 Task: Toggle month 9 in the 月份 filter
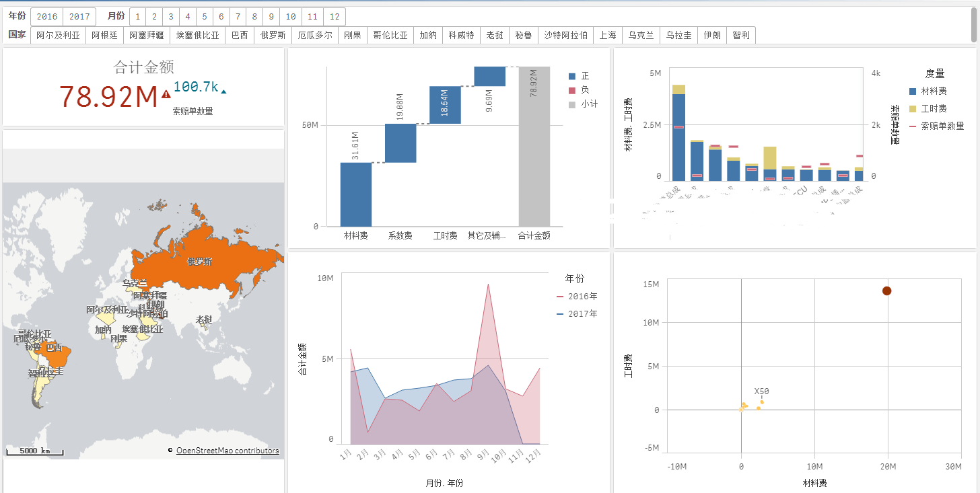[271, 17]
